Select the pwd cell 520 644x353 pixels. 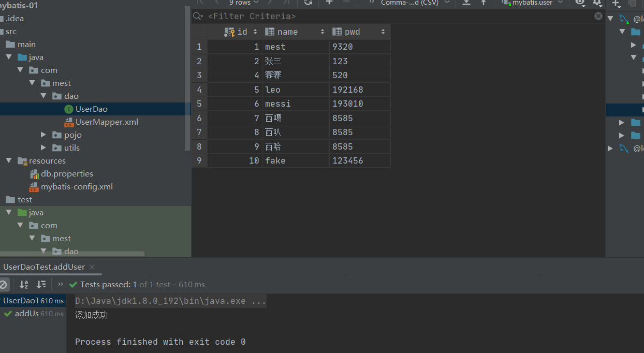360,75
